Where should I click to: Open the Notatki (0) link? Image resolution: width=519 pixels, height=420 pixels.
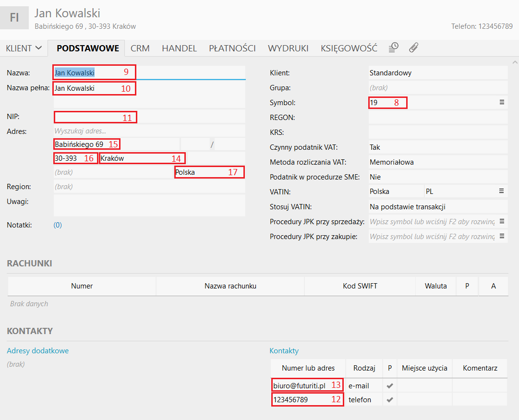click(x=58, y=225)
